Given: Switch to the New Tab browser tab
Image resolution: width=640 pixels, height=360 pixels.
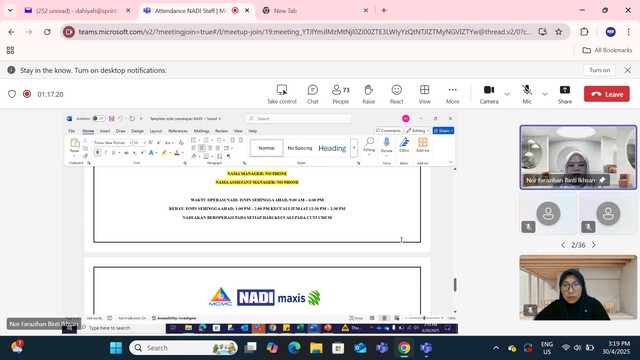Looking at the screenshot, I should click(x=314, y=11).
